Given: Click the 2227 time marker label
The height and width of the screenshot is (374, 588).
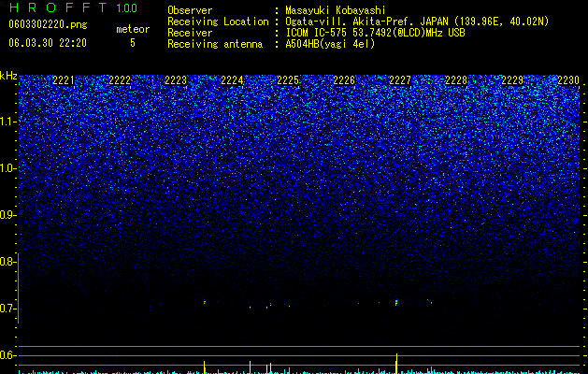Looking at the screenshot, I should tap(400, 80).
